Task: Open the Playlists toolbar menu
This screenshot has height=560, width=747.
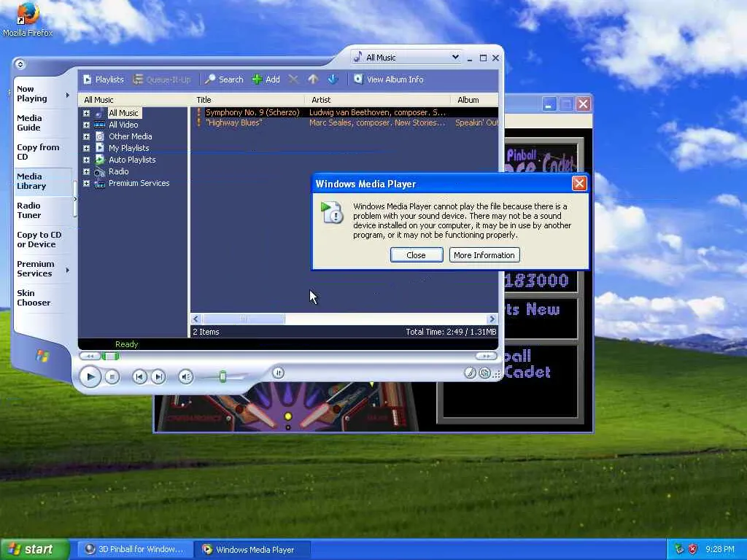Action: pyautogui.click(x=104, y=79)
